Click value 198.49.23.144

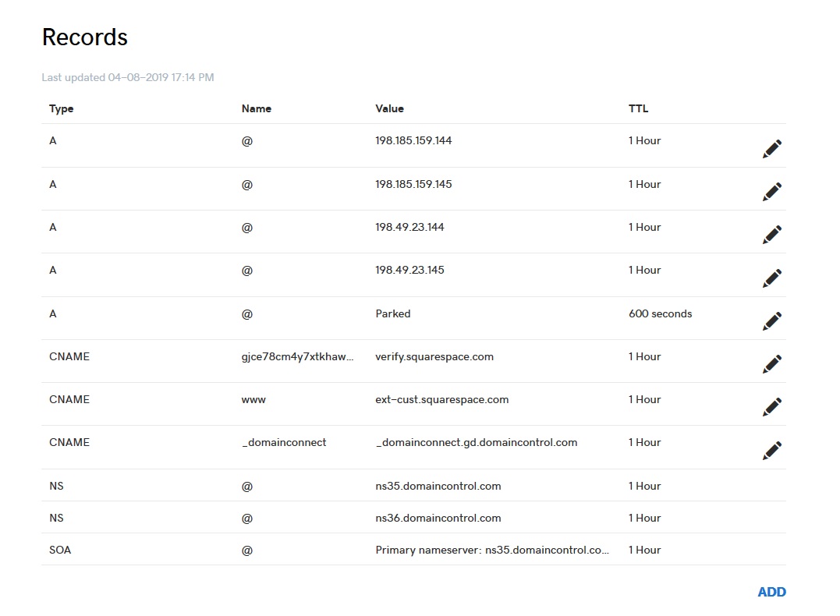pos(409,227)
